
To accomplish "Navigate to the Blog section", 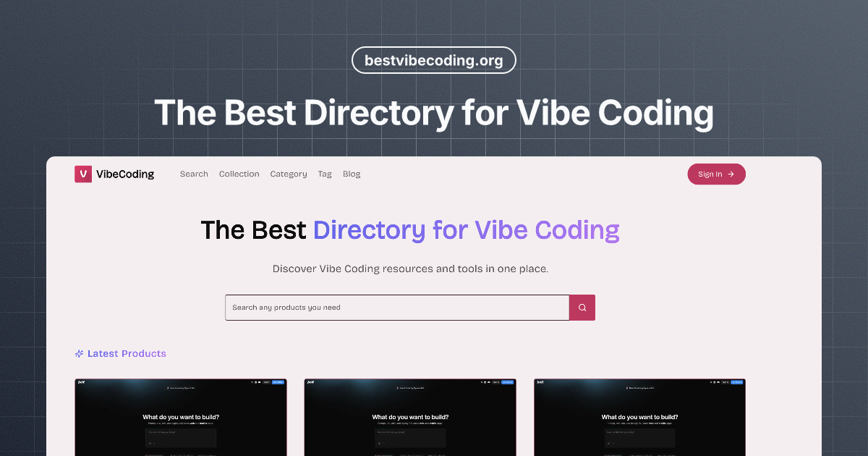I will click(x=352, y=174).
